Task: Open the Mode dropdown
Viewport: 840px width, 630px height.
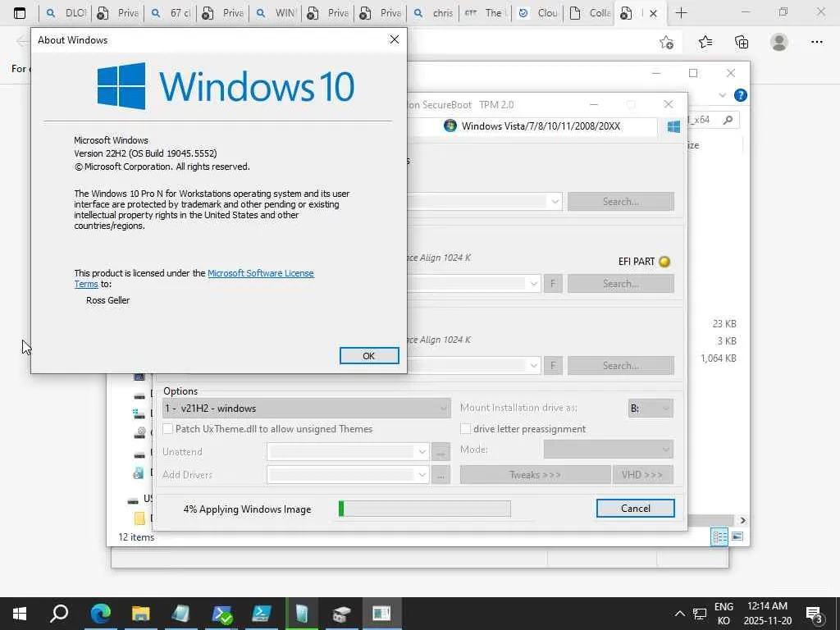Action: 609,450
